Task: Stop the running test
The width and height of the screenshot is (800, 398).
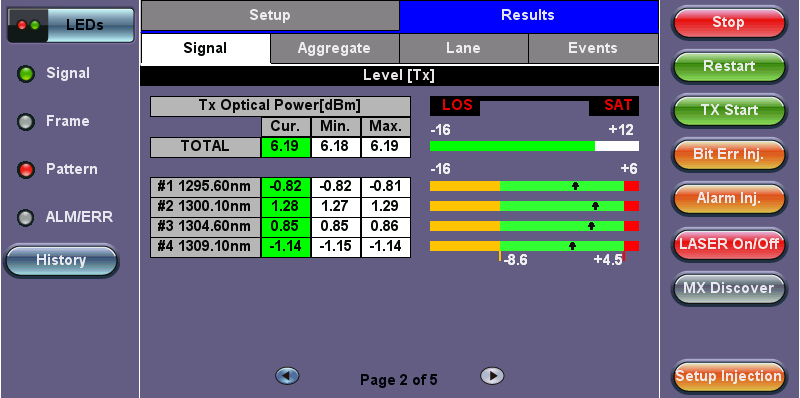Action: tap(728, 22)
